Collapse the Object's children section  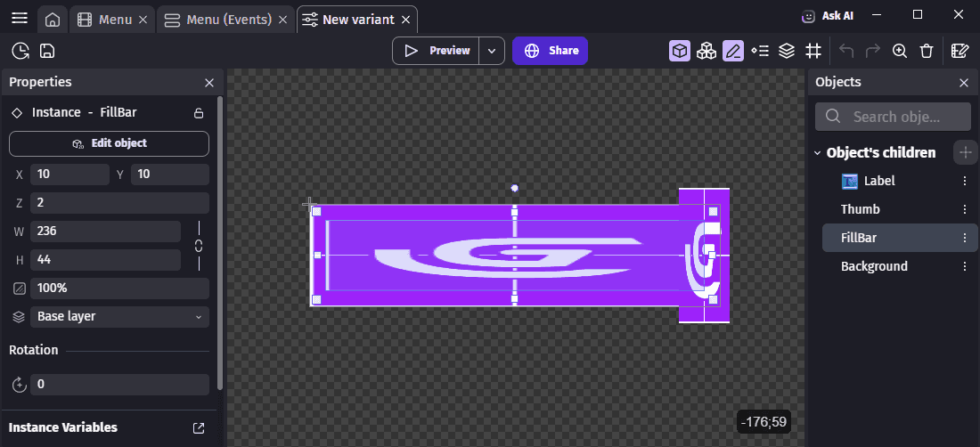(818, 153)
